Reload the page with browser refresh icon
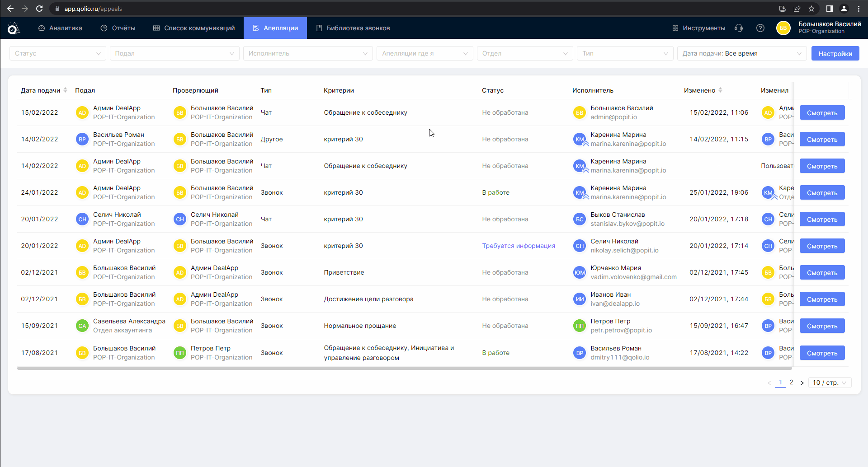 pyautogui.click(x=39, y=9)
